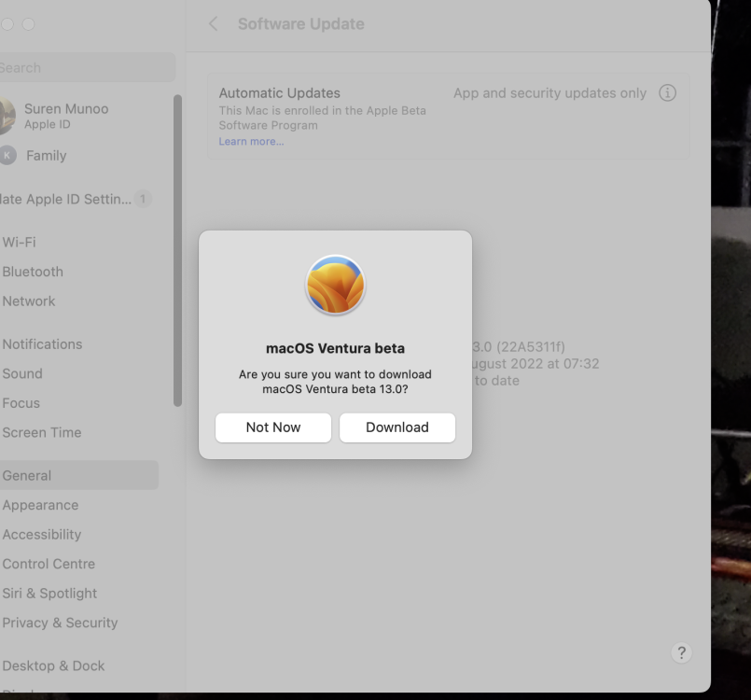Click the Download button in dialog
The width and height of the screenshot is (751, 700).
point(397,427)
